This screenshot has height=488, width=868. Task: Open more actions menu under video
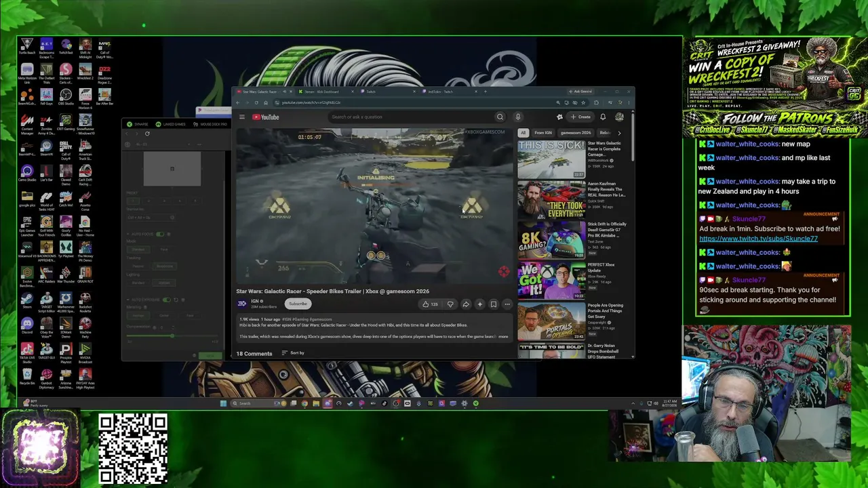coord(507,304)
